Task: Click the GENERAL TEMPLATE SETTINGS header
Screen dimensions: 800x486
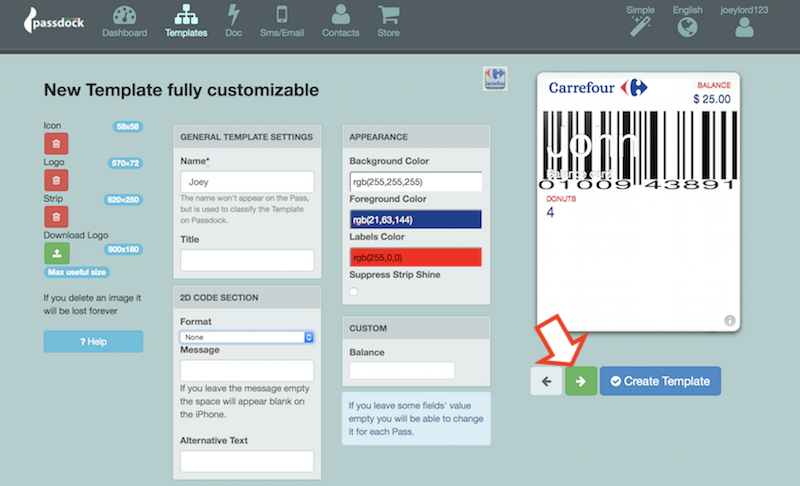Action: 247,137
